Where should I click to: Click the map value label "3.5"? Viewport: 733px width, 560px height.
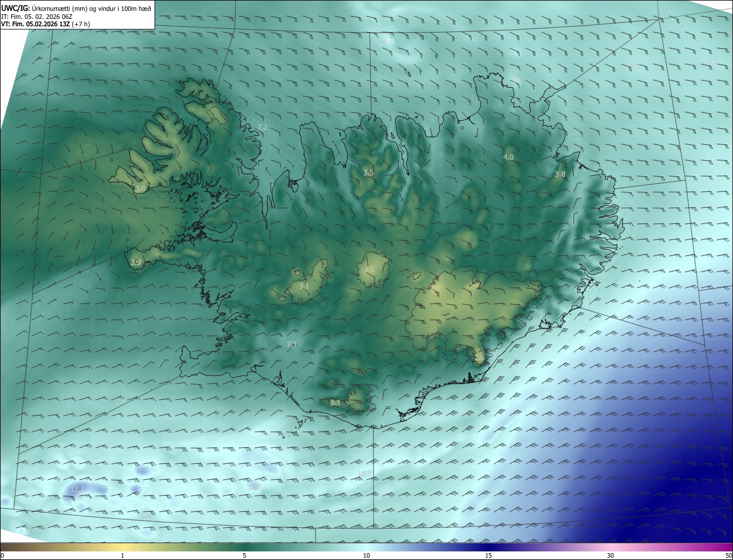(368, 172)
